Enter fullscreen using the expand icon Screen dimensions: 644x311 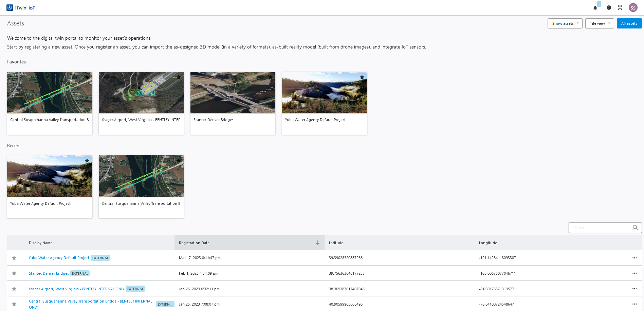(620, 7)
